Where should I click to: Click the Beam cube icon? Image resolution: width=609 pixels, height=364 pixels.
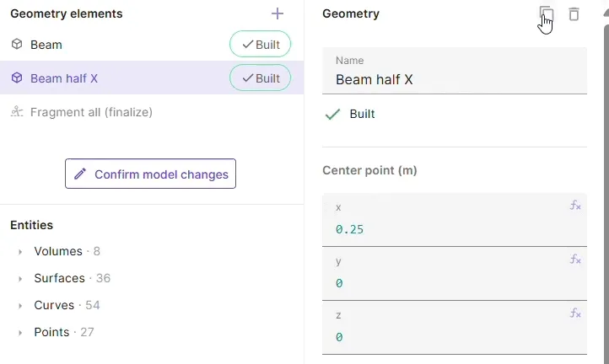coord(17,45)
